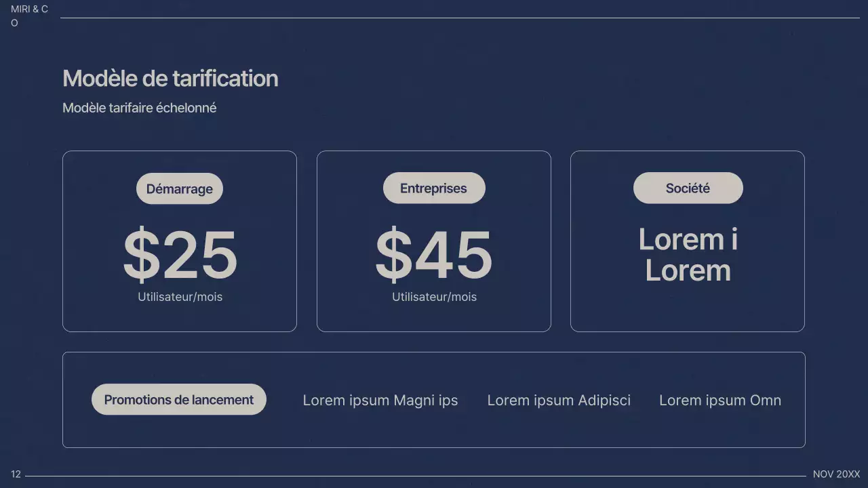The image size is (868, 488).
Task: Select the "Modèle de tarification" slide title
Action: point(170,79)
